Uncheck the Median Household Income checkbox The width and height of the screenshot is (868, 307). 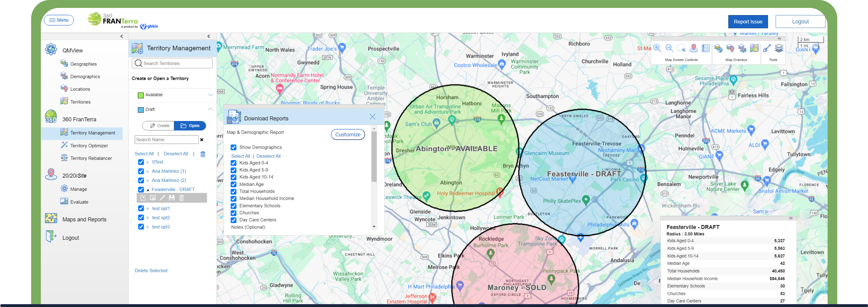(234, 198)
